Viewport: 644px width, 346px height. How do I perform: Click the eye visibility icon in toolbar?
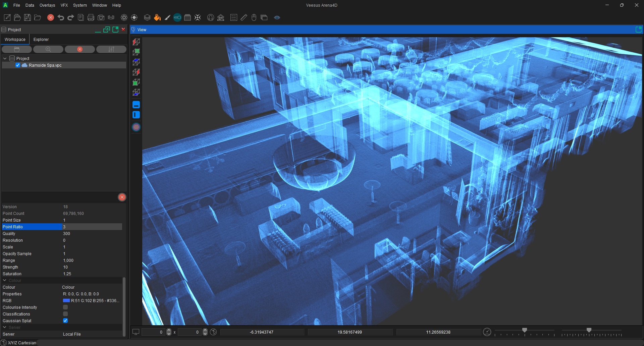coord(277,17)
